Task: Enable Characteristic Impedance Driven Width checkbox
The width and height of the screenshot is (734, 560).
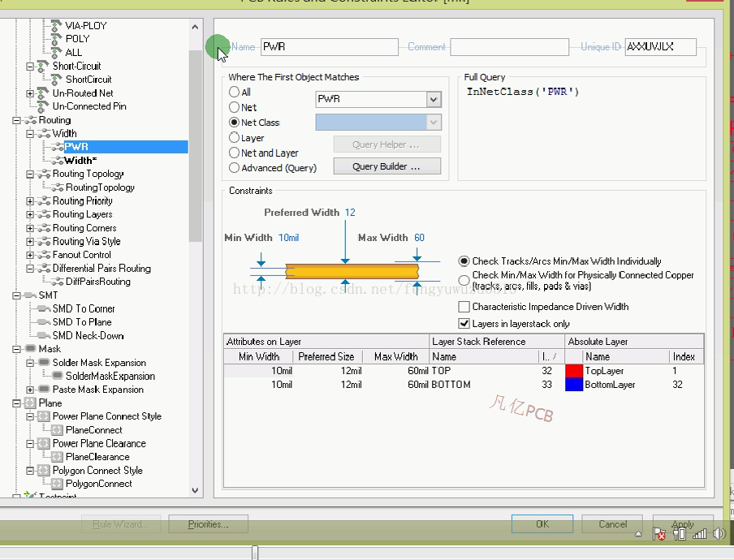Action: coord(464,307)
